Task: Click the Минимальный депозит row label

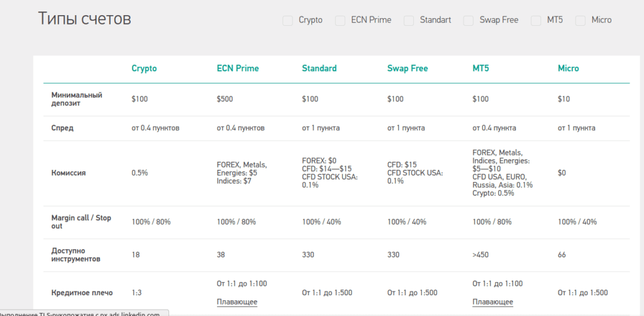Action: click(x=77, y=99)
